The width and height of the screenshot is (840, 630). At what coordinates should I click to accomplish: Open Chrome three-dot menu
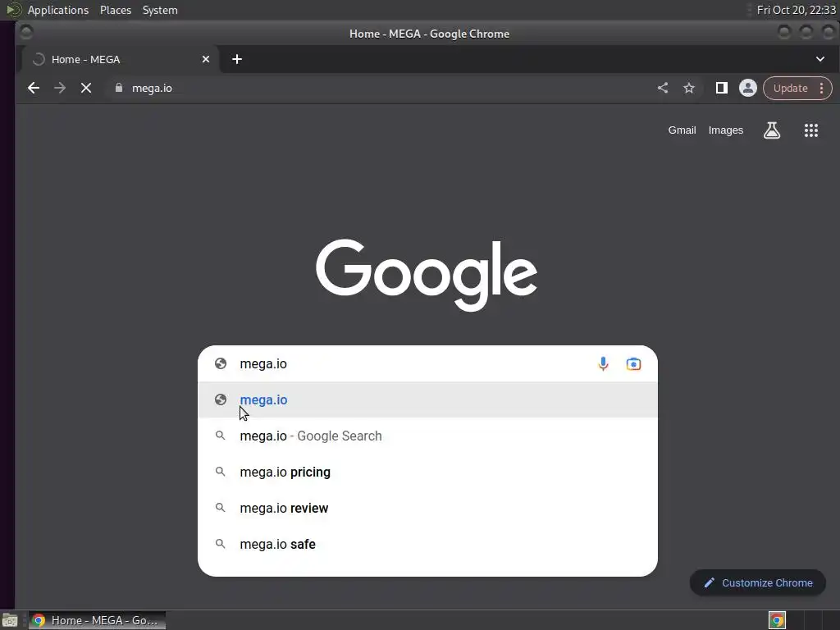click(822, 88)
